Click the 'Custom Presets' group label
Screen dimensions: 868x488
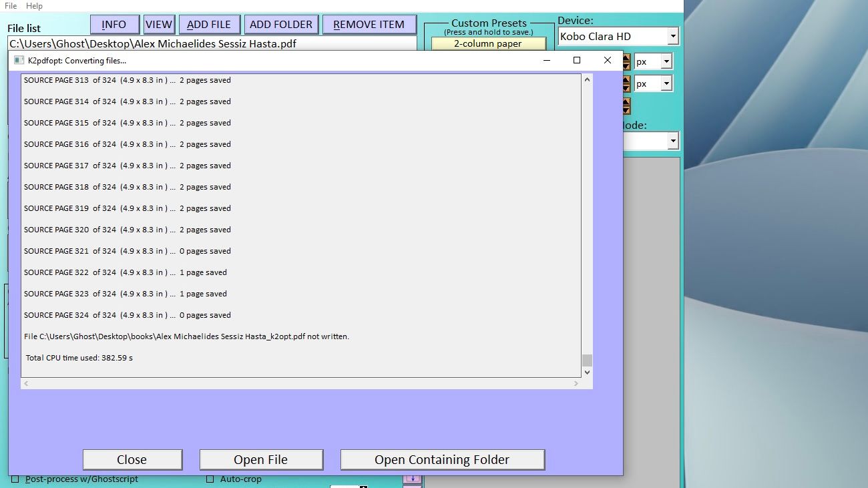click(x=489, y=23)
